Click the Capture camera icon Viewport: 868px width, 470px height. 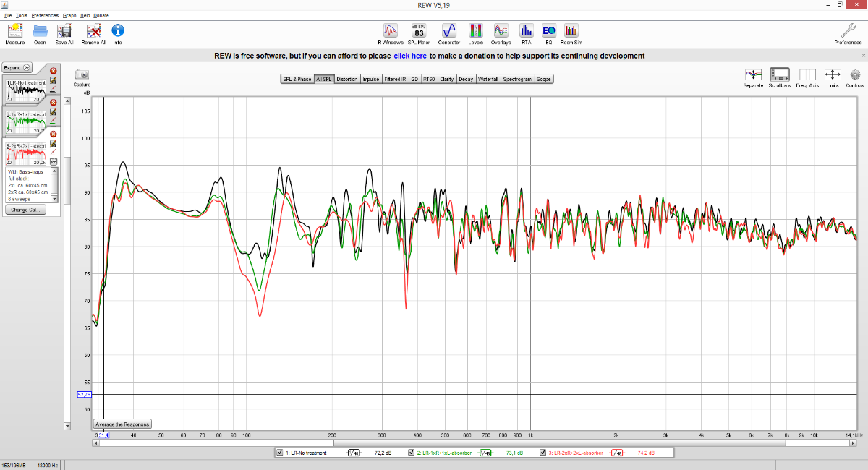tap(82, 75)
